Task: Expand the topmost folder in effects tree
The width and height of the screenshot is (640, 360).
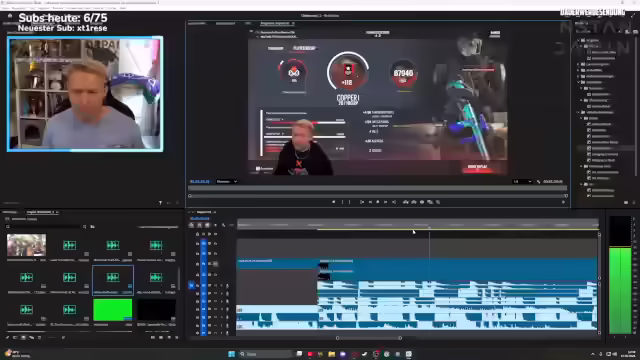Action: (x=578, y=40)
